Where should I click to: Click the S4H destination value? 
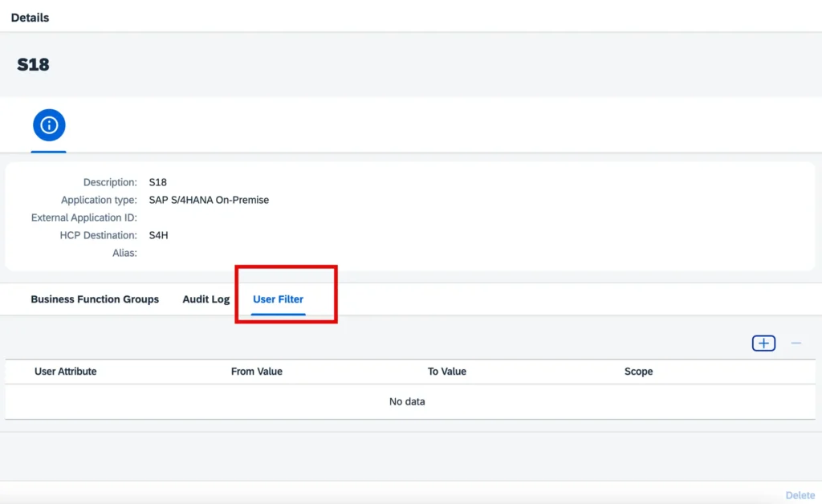point(158,235)
